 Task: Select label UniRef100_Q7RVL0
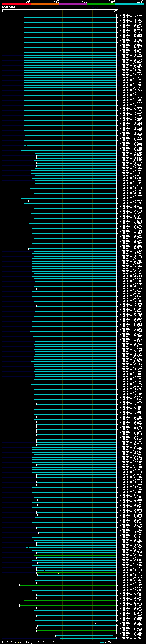pyautogui.click(x=131, y=342)
